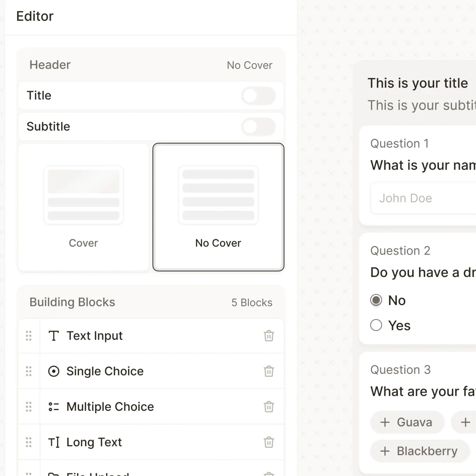
Task: Select the No radio option
Action: click(376, 300)
